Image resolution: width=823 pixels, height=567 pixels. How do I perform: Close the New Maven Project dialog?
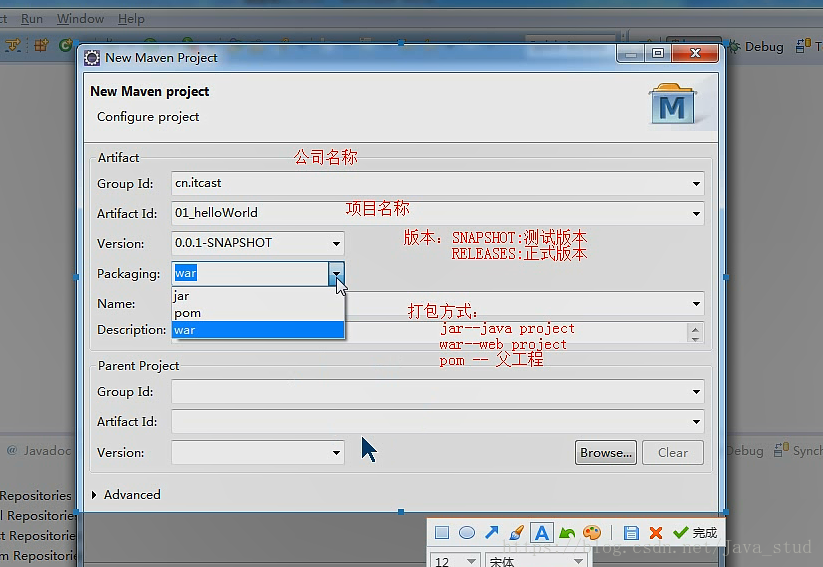click(695, 53)
